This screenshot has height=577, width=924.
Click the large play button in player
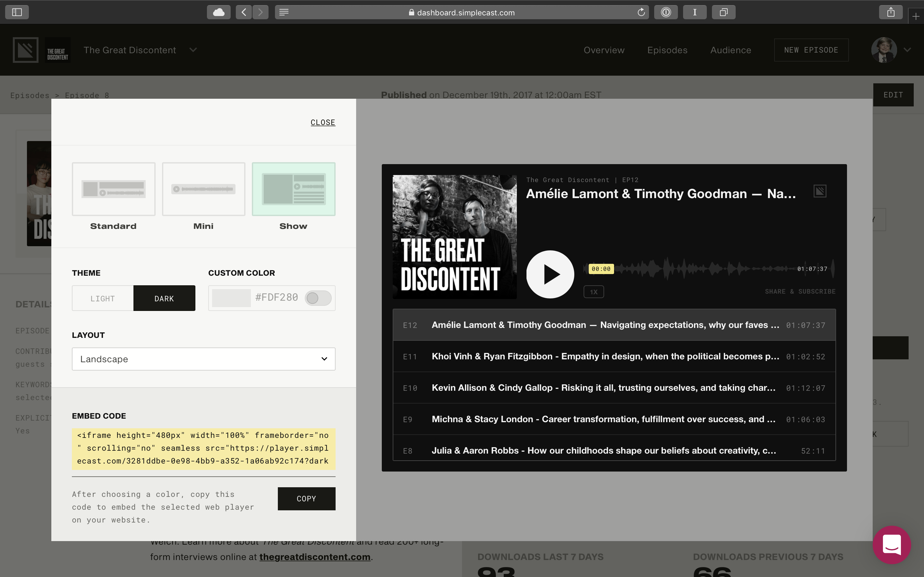point(550,274)
